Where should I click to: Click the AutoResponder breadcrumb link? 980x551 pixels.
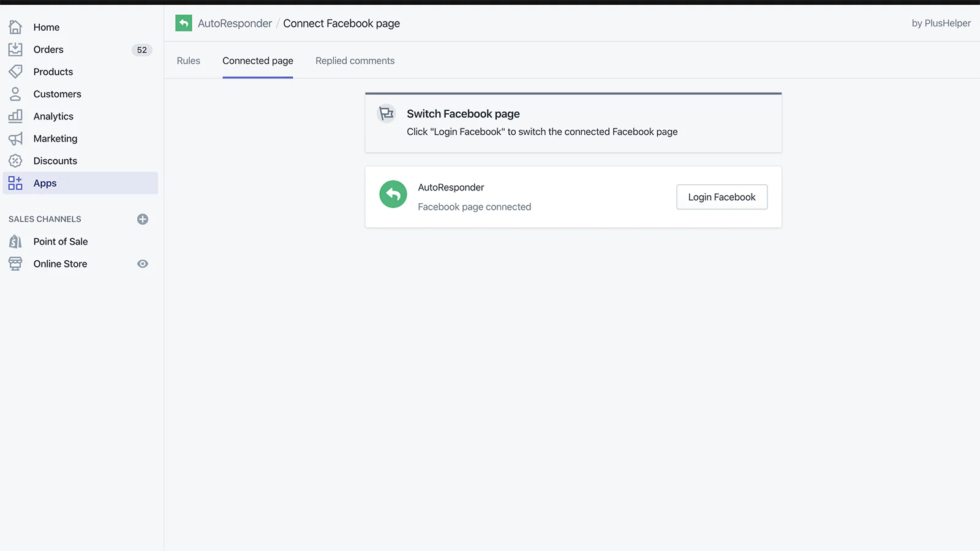[x=235, y=23]
